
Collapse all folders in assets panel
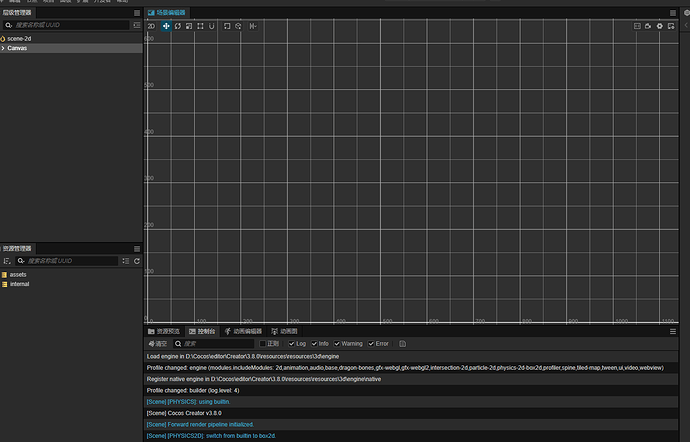pyautogui.click(x=125, y=261)
